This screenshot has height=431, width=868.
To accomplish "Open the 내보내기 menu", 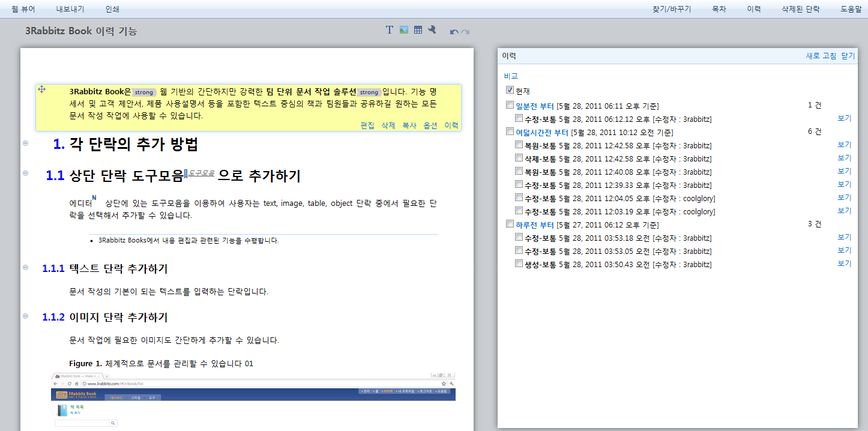I will [70, 9].
